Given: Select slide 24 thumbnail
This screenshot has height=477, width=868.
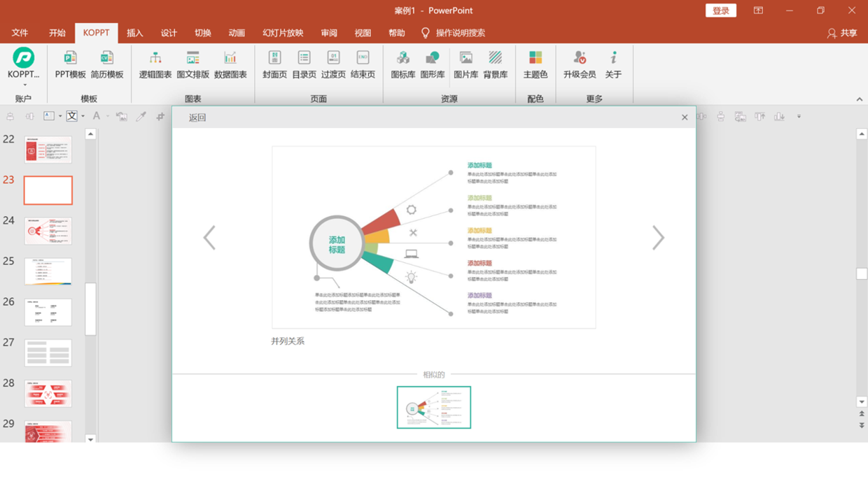Looking at the screenshot, I should (48, 231).
